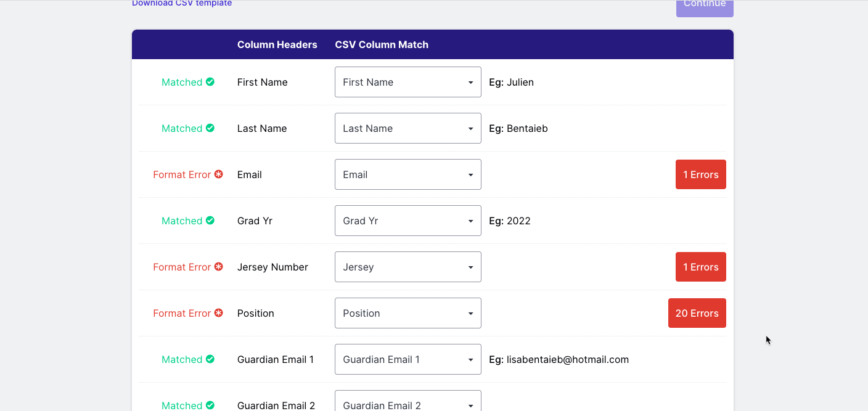This screenshot has height=411, width=868.
Task: Click the red error icon for Jersey Number
Action: tap(219, 267)
